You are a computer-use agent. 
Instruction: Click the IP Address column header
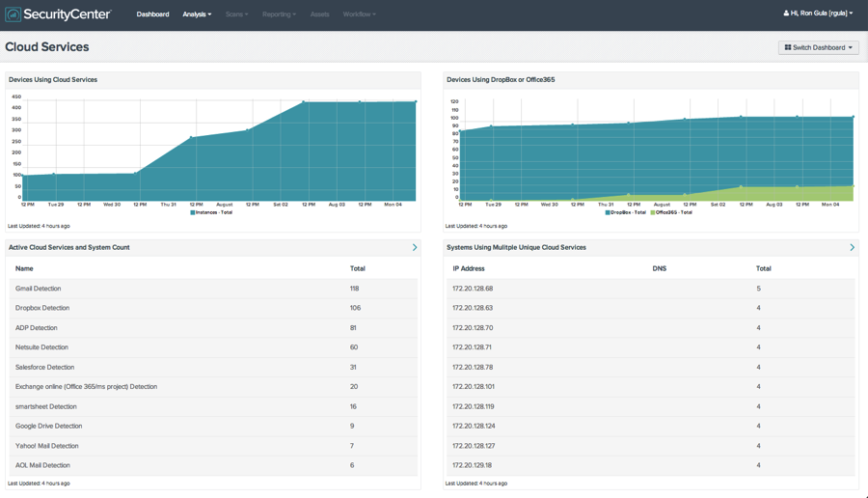click(469, 268)
